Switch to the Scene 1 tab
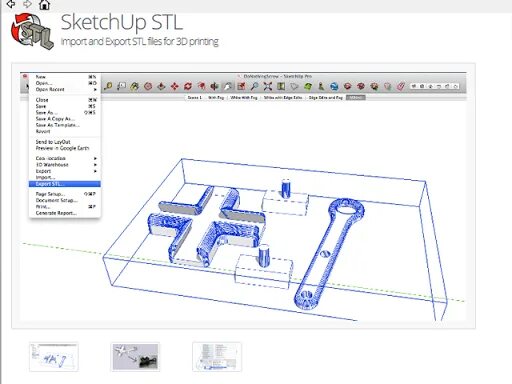This screenshot has height=384, width=512. point(195,98)
